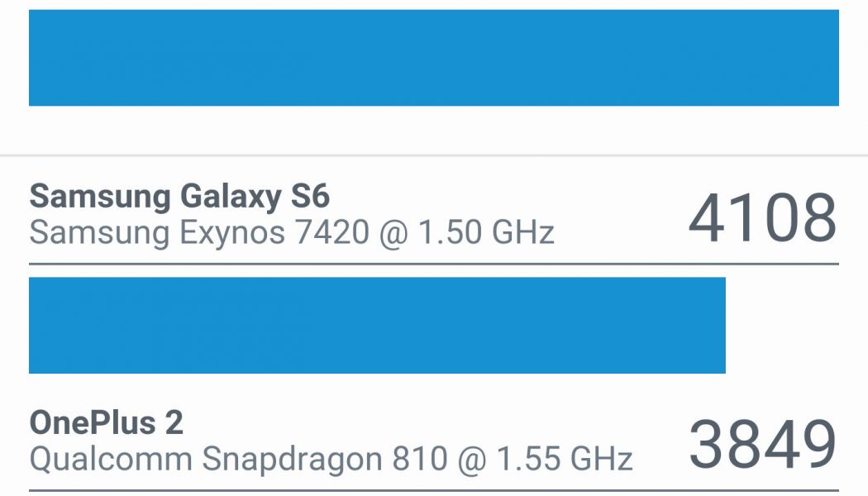Click the divider line below the 4108 score
Screen dimensions: 868x496
(434, 265)
